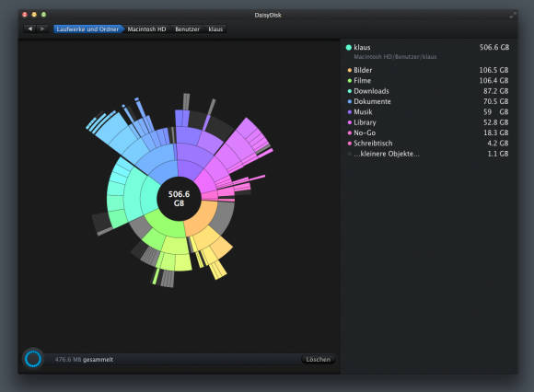Viewport: 534px width, 392px height.
Task: Click the forward navigation arrow
Action: (x=42, y=29)
